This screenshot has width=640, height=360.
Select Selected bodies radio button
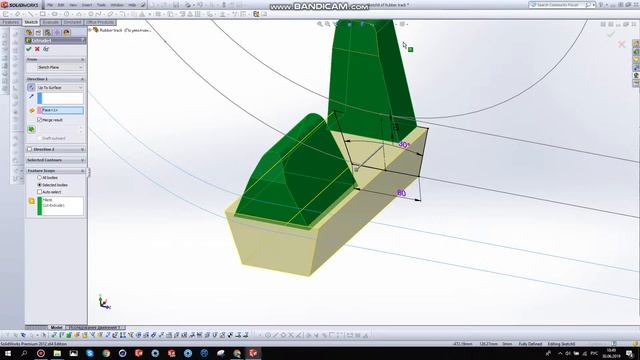pos(40,185)
